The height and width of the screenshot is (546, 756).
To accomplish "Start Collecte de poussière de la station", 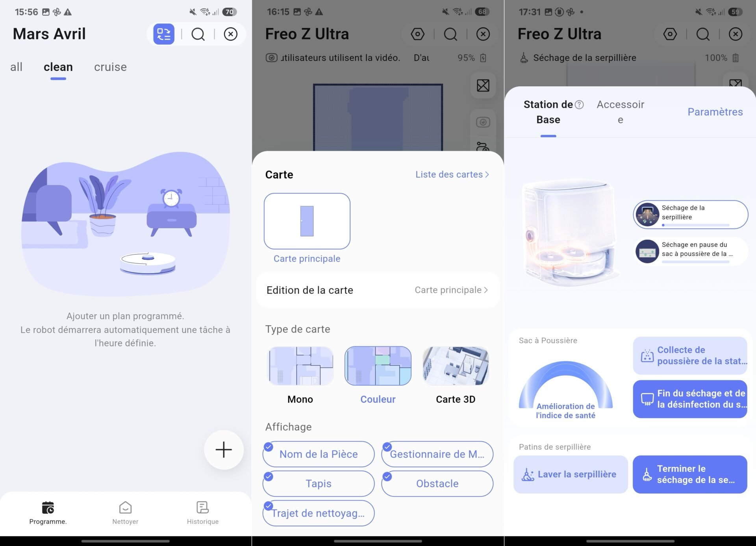I will (690, 355).
